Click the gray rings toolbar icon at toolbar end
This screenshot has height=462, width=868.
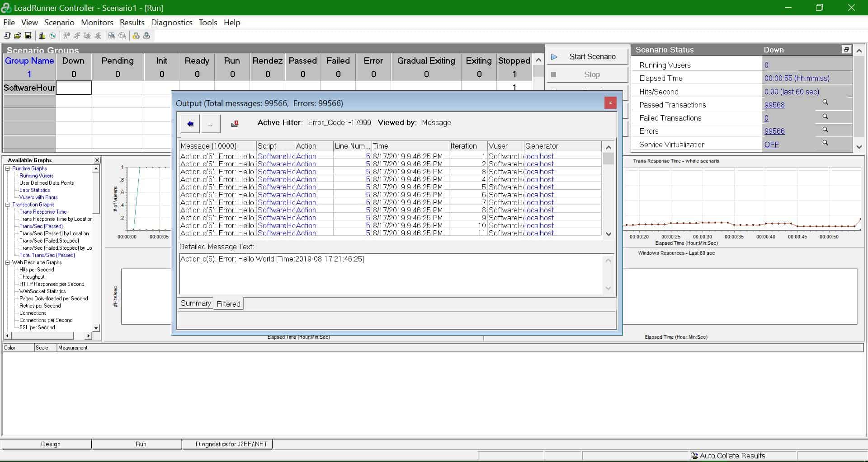tap(146, 36)
